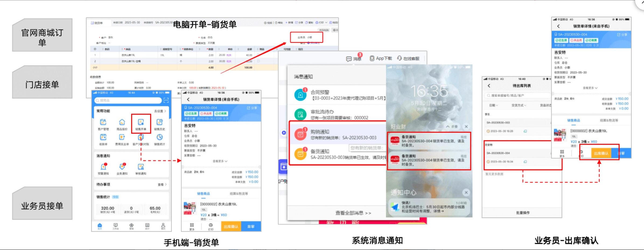Collapse 好业财 notifications with 折叠
The height and width of the screenshot is (250, 644).
[x=452, y=127]
